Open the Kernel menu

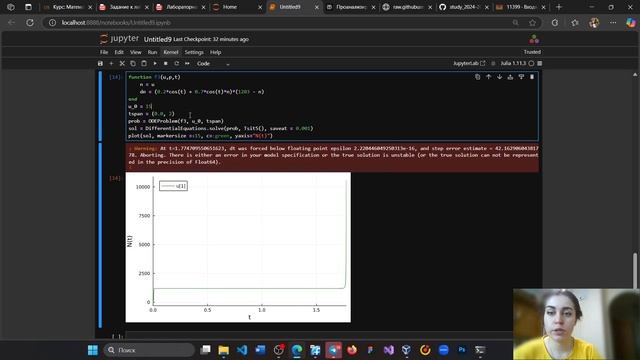[x=171, y=52]
